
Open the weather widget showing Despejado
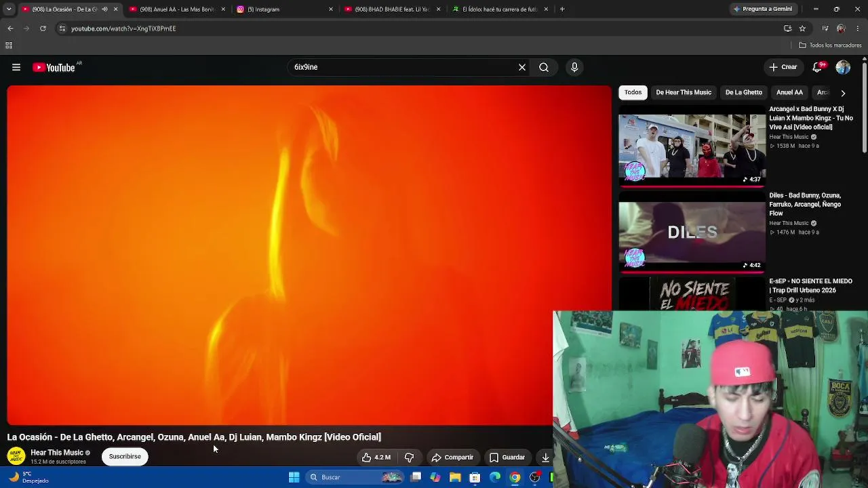click(28, 477)
